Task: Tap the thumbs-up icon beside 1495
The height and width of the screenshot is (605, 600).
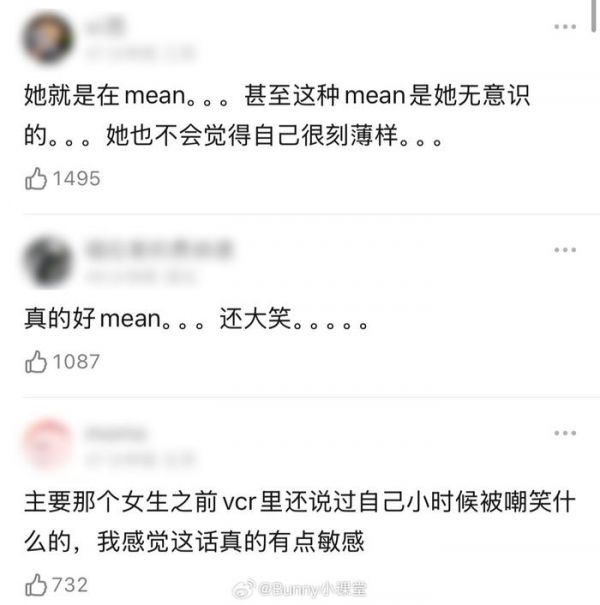Action: click(x=36, y=179)
